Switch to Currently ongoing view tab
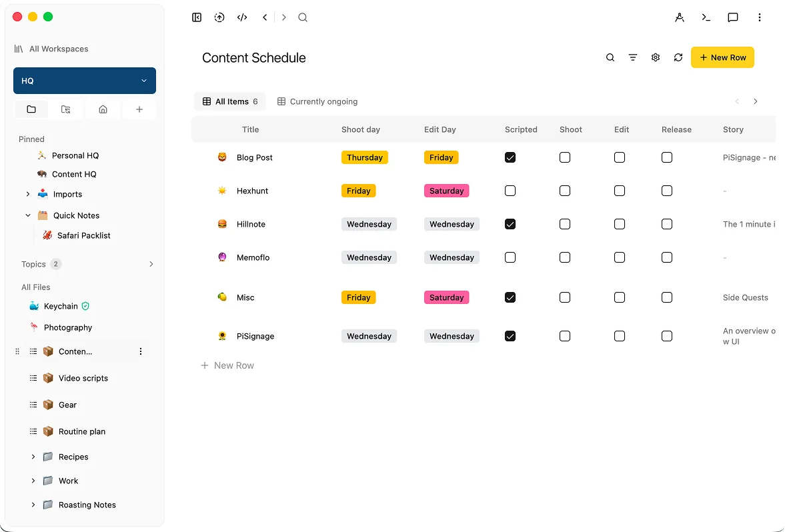The image size is (785, 532). click(x=317, y=101)
